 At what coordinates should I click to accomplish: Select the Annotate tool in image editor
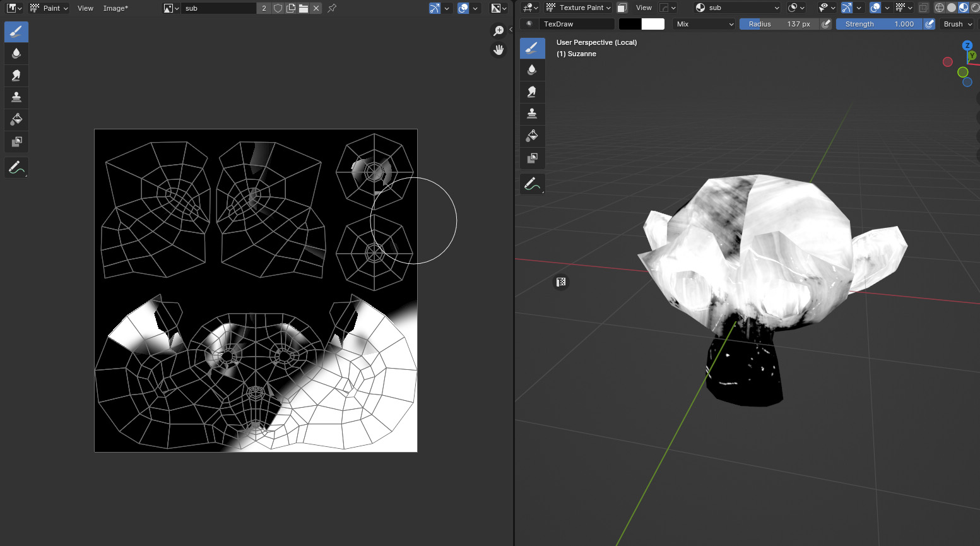point(16,168)
